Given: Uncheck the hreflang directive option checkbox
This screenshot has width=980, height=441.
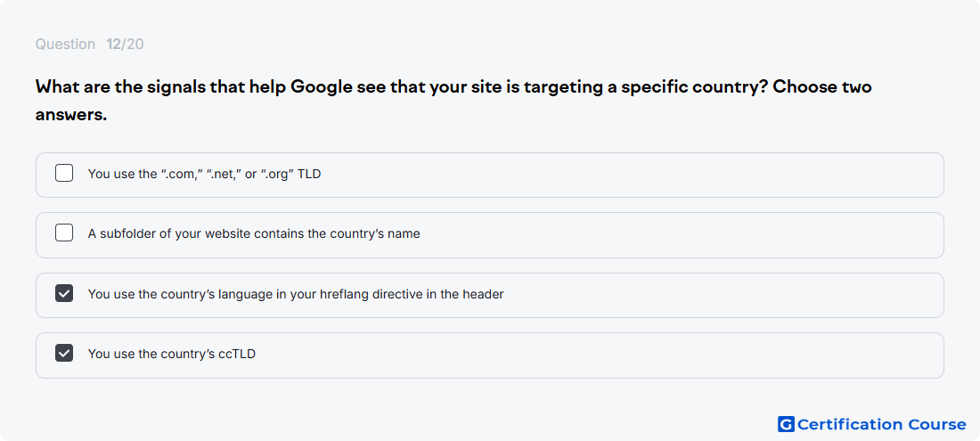Looking at the screenshot, I should [x=64, y=293].
